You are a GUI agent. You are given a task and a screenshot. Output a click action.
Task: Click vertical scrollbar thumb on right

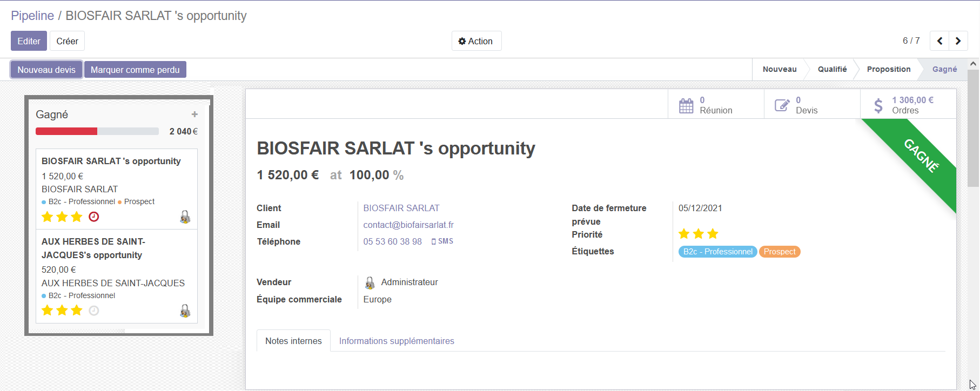click(x=973, y=128)
